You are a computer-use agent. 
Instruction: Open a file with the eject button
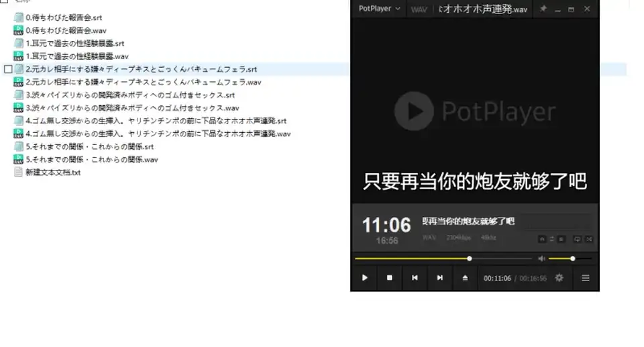click(465, 278)
